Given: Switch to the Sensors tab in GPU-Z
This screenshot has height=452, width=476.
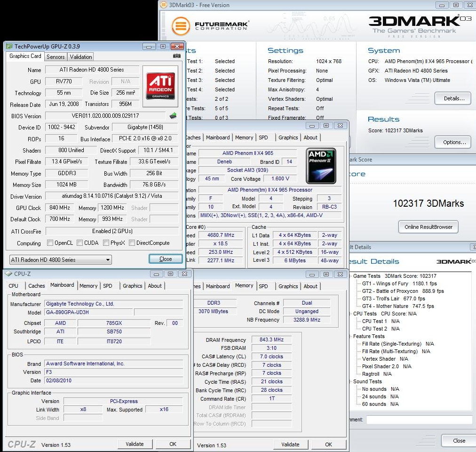Looking at the screenshot, I should coord(56,56).
